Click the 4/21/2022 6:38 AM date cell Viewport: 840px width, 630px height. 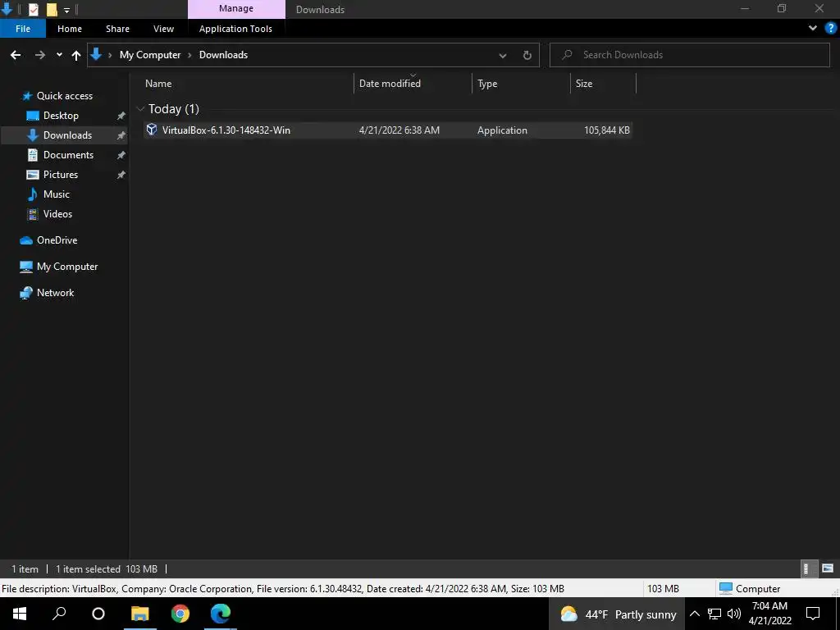pyautogui.click(x=399, y=130)
